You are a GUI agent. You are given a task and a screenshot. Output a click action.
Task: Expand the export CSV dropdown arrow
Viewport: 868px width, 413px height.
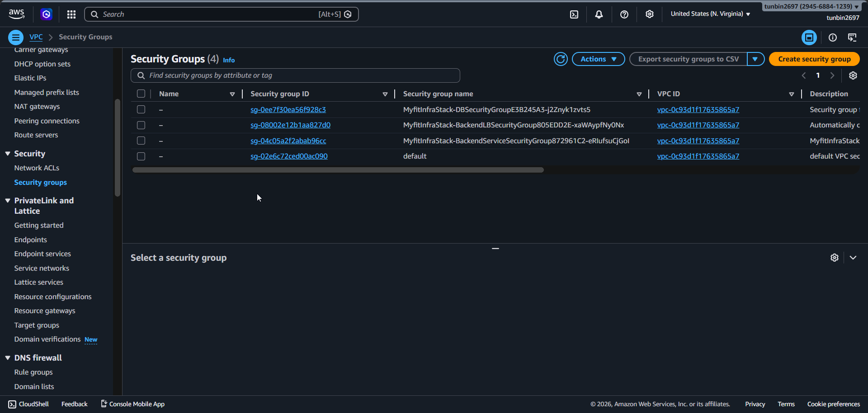[x=755, y=59]
